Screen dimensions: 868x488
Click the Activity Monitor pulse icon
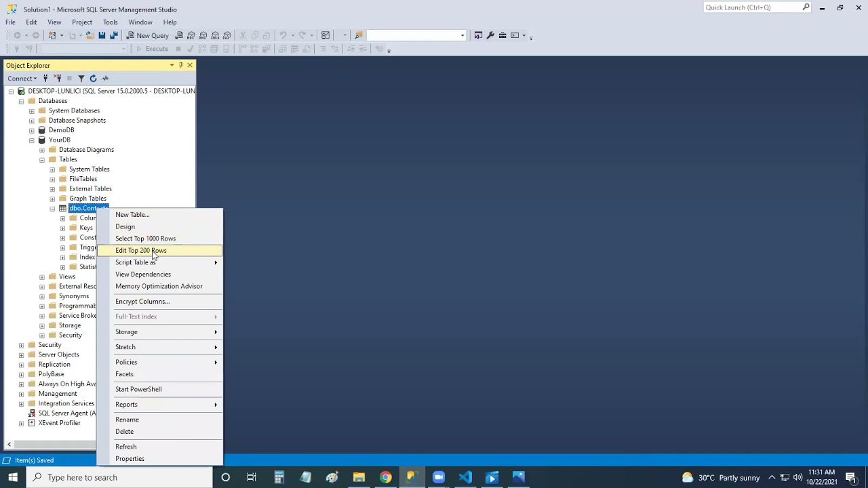point(105,78)
